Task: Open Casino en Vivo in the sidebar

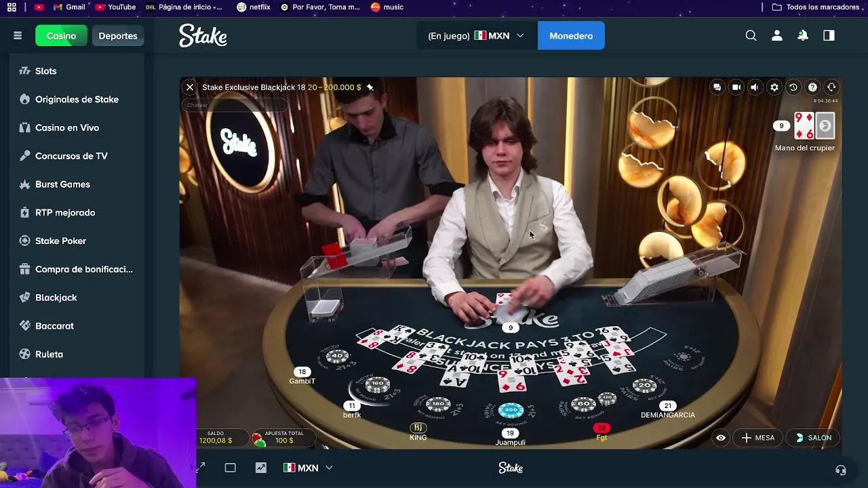Action: tap(67, 127)
